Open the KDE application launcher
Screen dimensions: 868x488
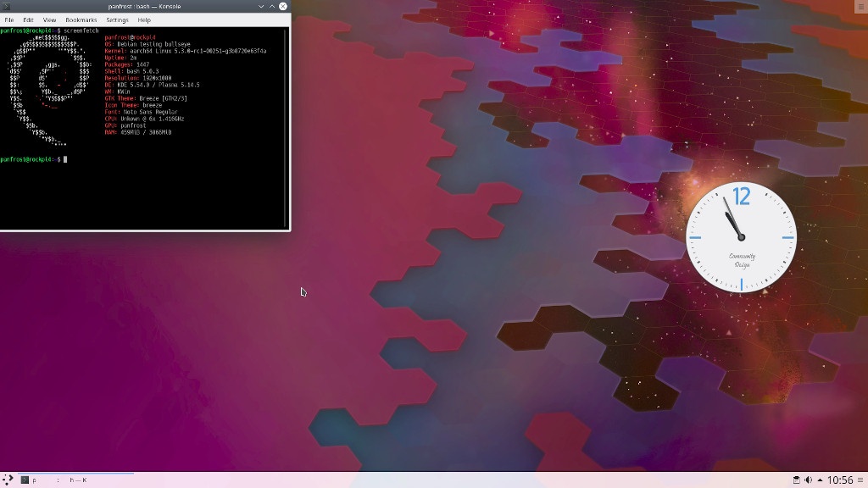pos(7,480)
